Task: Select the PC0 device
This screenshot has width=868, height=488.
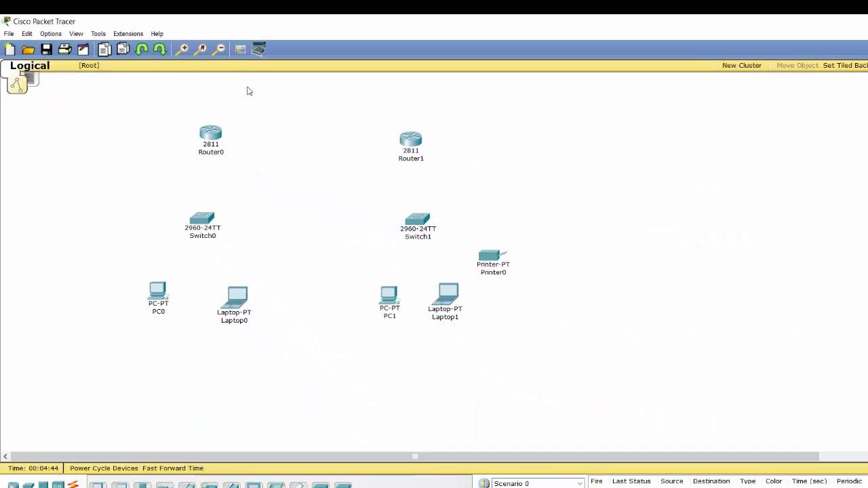Action: (157, 291)
